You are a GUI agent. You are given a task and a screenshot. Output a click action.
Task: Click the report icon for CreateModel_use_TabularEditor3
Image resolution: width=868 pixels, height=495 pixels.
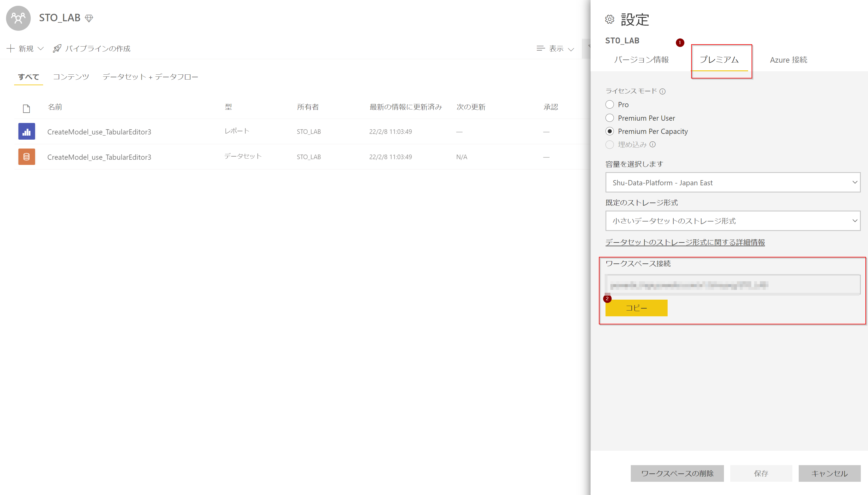pos(26,132)
